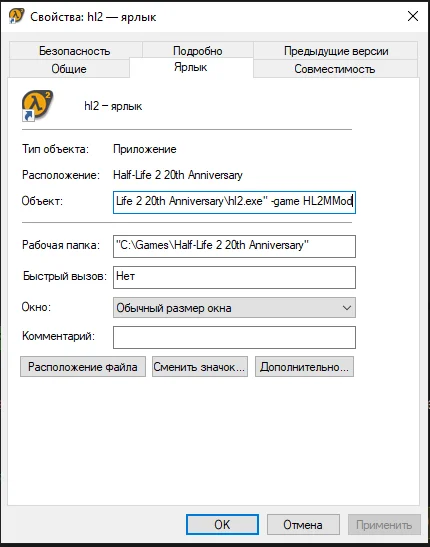430x547 pixels.
Task: Click the dropdown arrow of Обычный размер окна
Action: pos(347,308)
